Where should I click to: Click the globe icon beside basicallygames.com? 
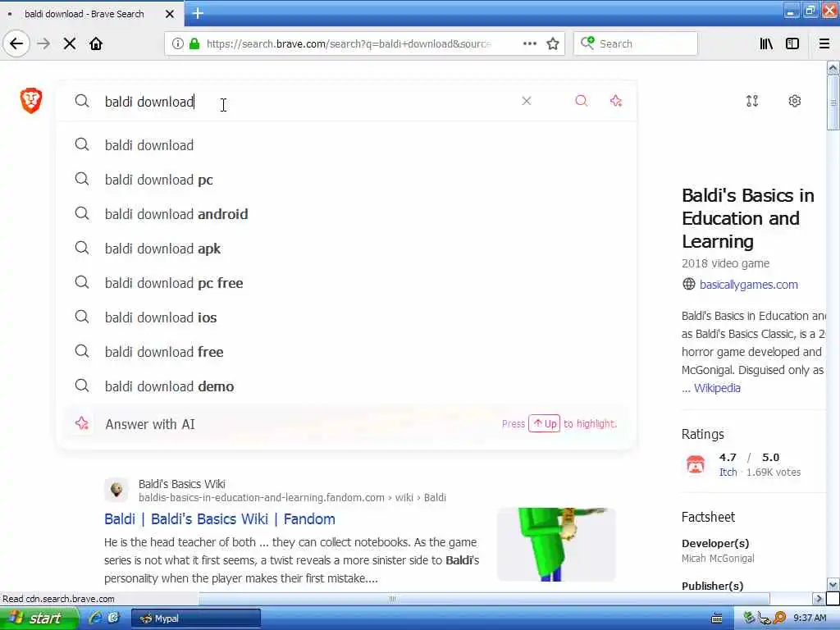688,285
